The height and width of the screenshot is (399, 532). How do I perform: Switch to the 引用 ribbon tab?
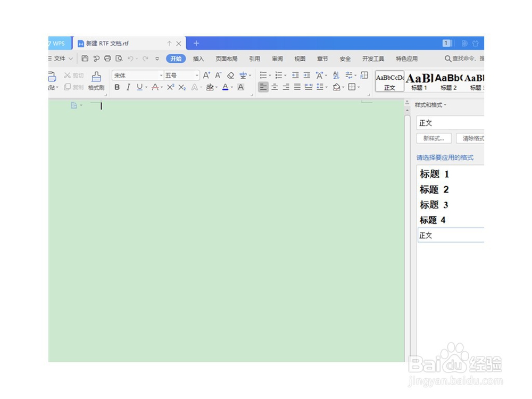[254, 59]
